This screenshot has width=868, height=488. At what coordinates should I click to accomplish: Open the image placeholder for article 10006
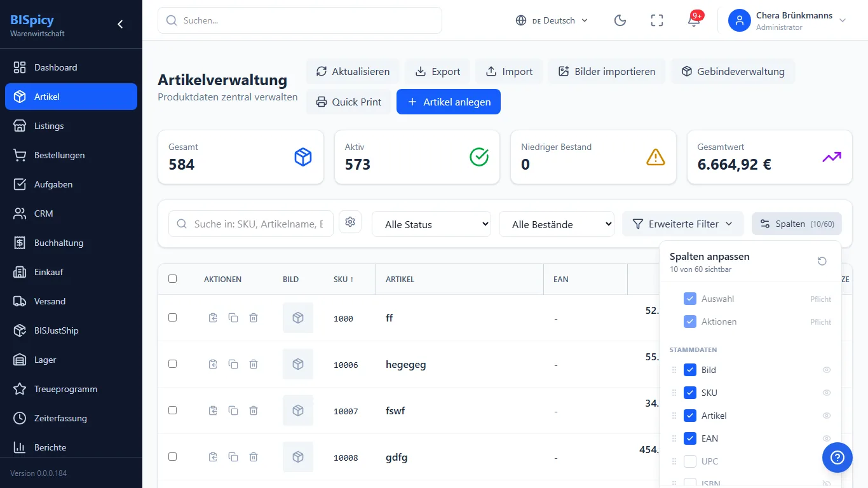tap(298, 364)
